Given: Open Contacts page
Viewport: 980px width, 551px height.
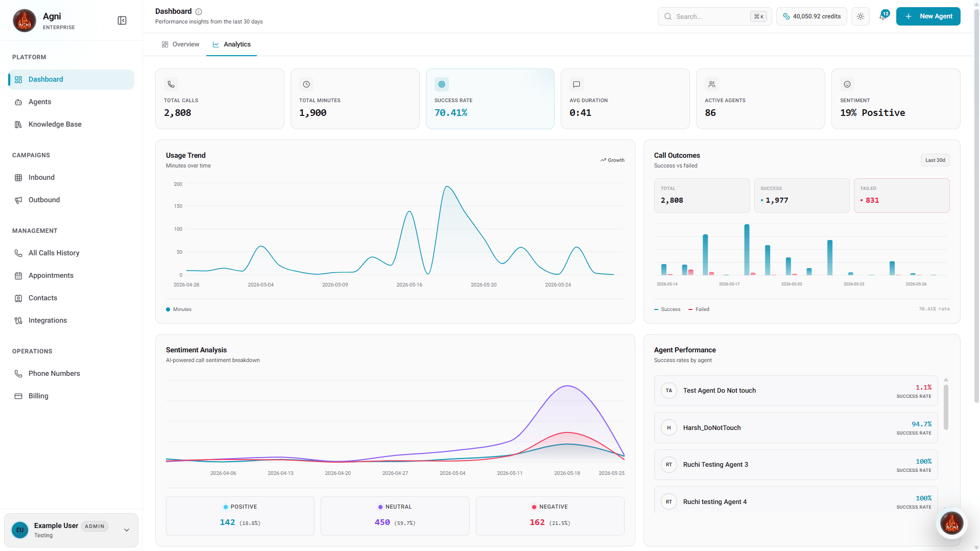Looking at the screenshot, I should (x=71, y=298).
